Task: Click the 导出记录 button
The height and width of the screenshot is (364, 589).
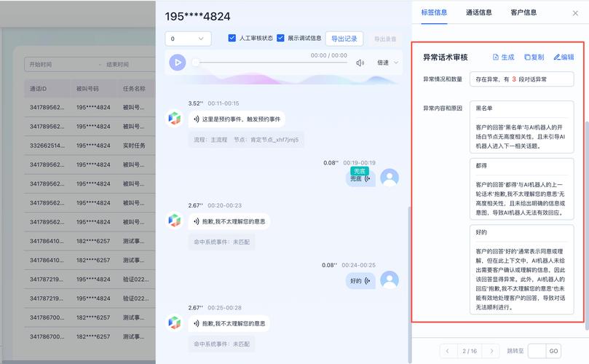Action: [344, 39]
